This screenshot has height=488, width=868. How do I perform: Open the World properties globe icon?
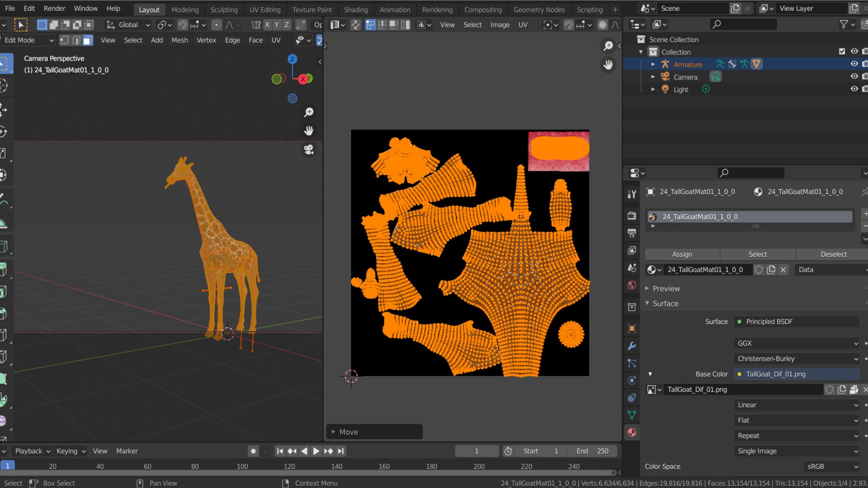(x=632, y=286)
